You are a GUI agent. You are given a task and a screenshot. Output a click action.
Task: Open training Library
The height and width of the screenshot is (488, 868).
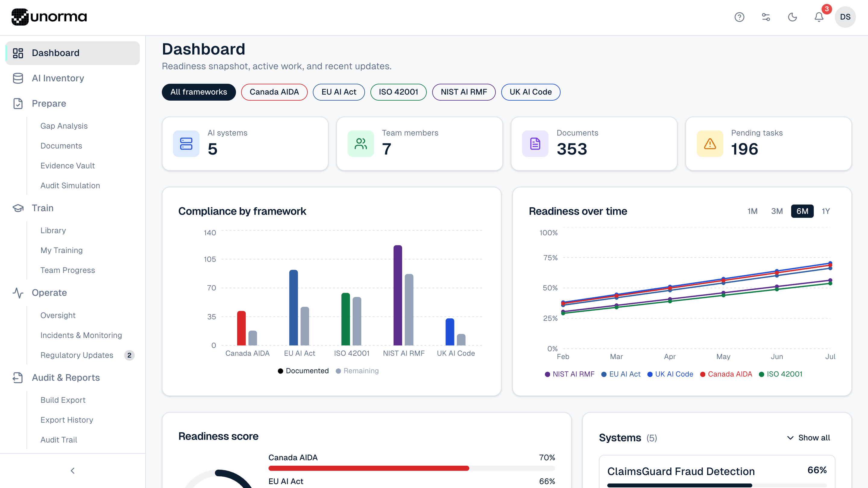pos(53,230)
